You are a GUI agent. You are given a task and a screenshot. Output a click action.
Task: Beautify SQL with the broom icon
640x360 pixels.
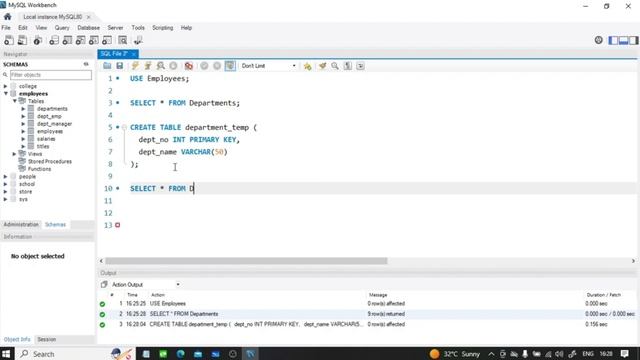click(322, 66)
